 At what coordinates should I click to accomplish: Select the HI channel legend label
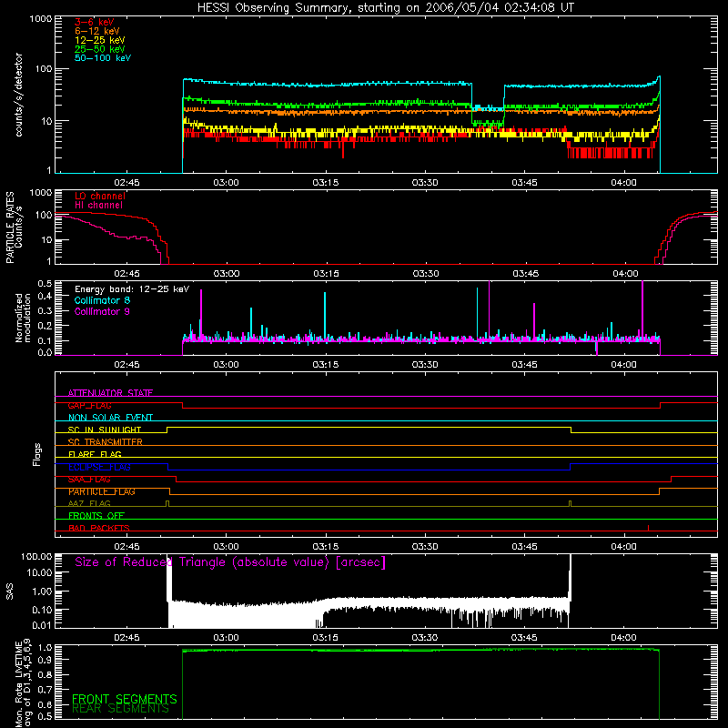99,205
